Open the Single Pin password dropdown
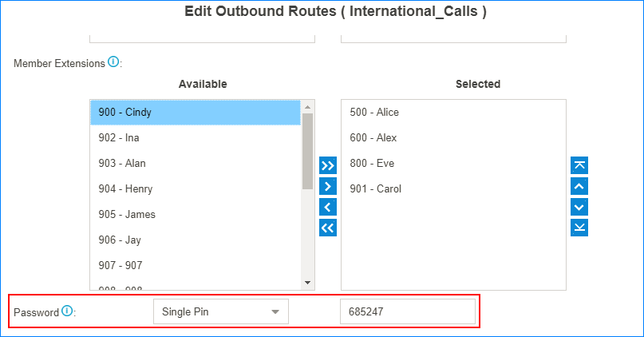 coord(220,312)
